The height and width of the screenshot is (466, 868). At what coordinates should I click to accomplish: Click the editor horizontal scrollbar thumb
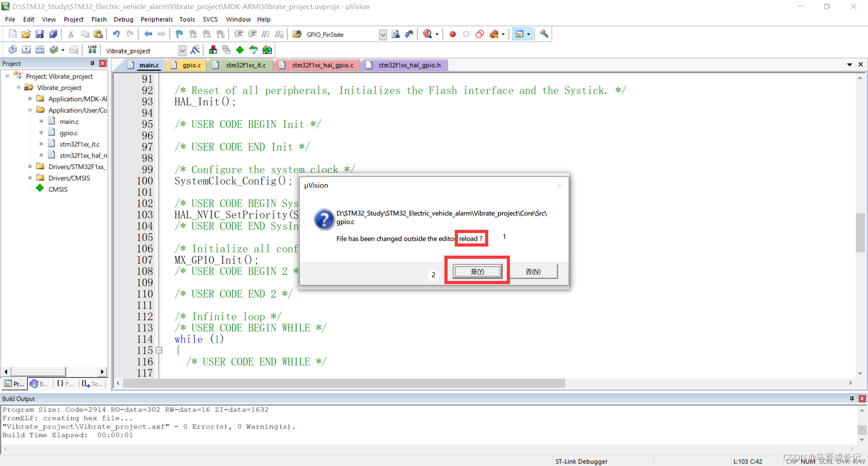[344, 383]
